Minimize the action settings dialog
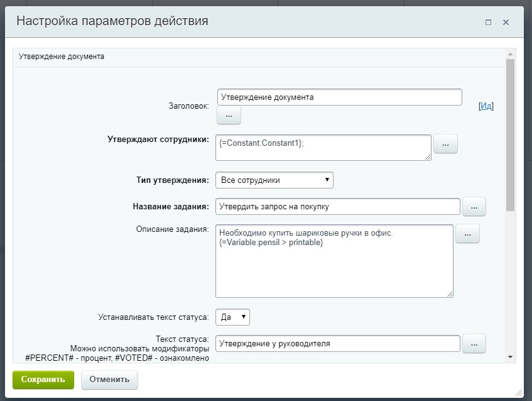The width and height of the screenshot is (532, 401). (x=487, y=21)
